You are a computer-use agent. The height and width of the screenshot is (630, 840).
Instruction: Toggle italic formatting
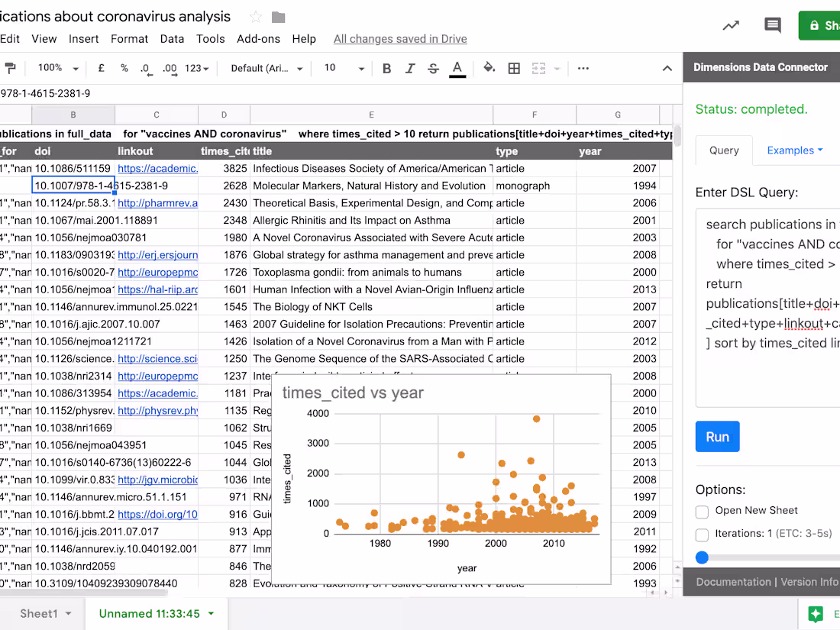pos(410,68)
